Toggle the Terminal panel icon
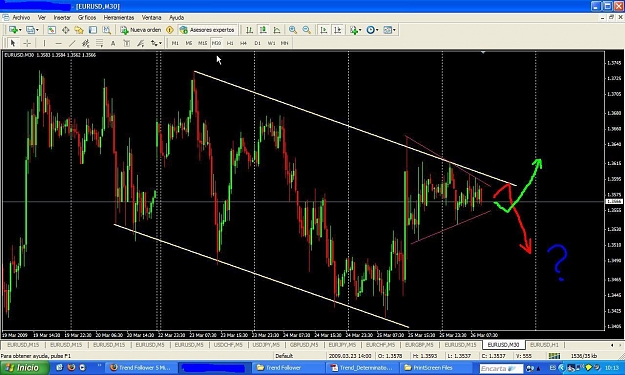This screenshot has height=375, width=625. coord(93,30)
